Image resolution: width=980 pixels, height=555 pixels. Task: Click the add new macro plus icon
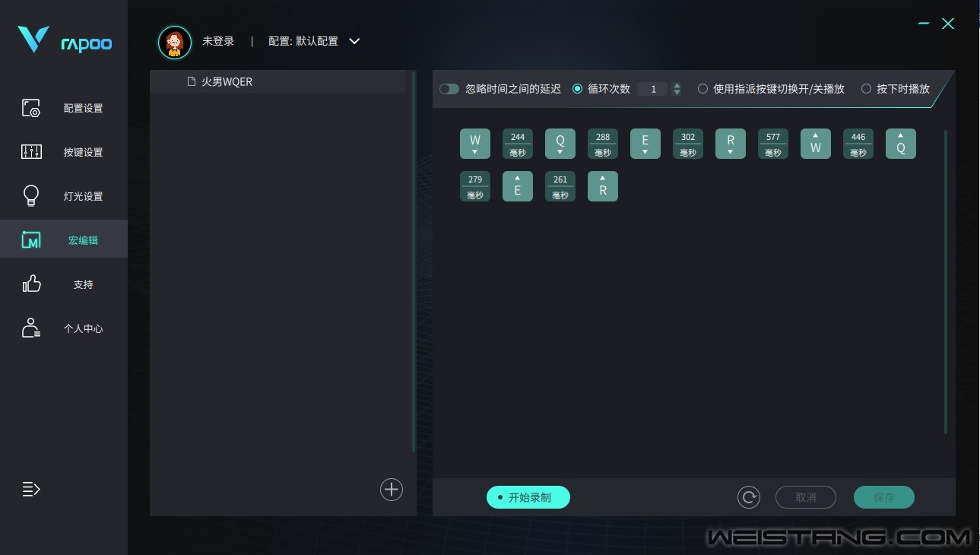coord(392,490)
